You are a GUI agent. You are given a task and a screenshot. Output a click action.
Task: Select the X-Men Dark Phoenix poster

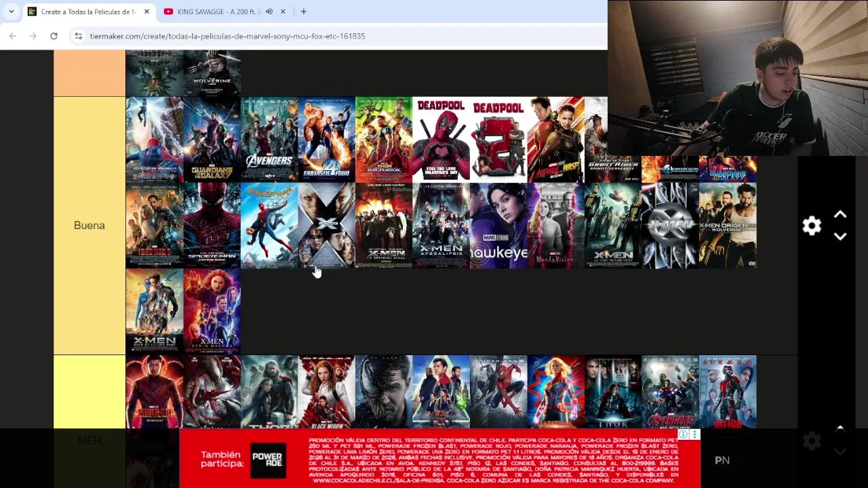pos(212,311)
